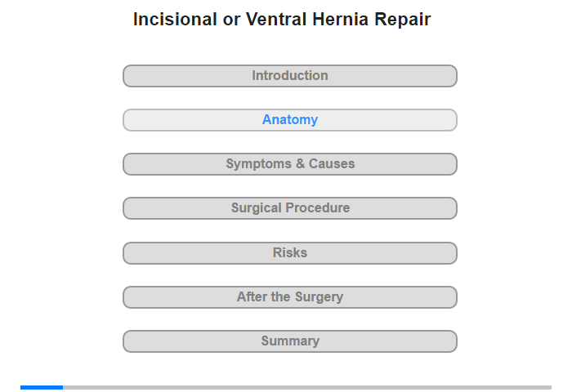Image resolution: width=572 pixels, height=392 pixels.
Task: Open the Surgical Procedure section
Action: tap(290, 208)
